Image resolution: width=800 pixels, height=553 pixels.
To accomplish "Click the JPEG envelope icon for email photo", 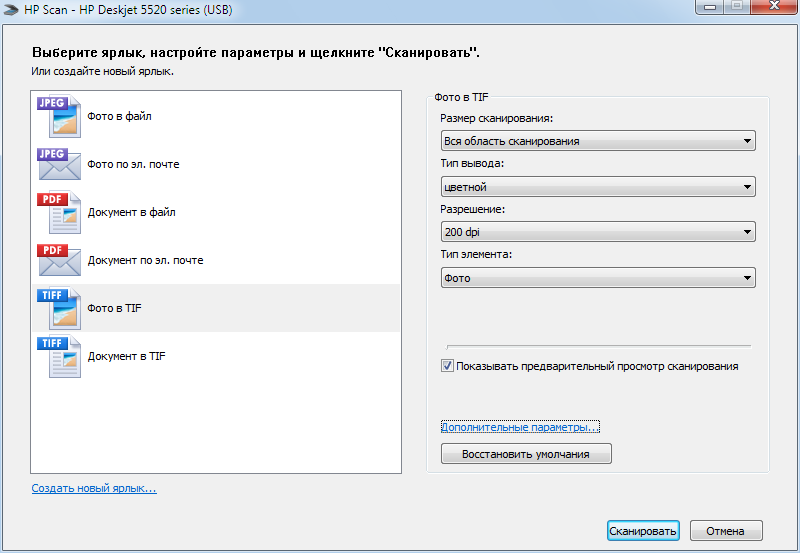I will [59, 164].
